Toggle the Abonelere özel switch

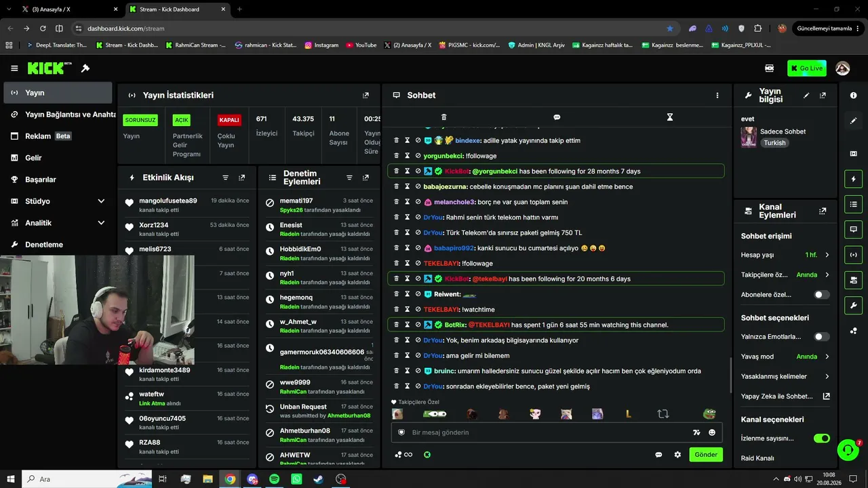tap(821, 295)
